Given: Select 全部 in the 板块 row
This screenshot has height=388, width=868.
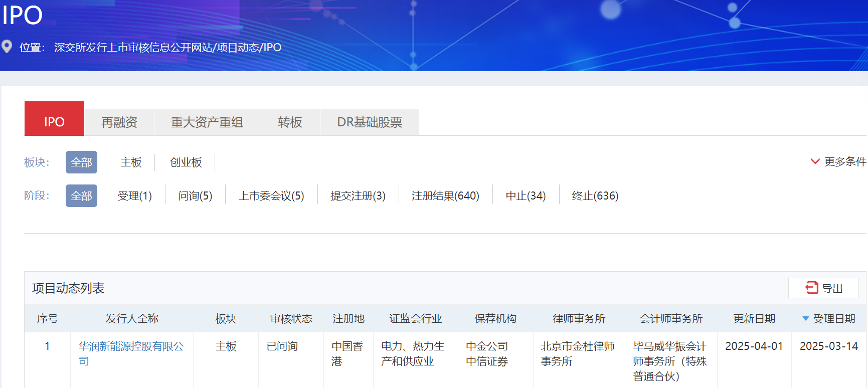Looking at the screenshot, I should coord(81,162).
